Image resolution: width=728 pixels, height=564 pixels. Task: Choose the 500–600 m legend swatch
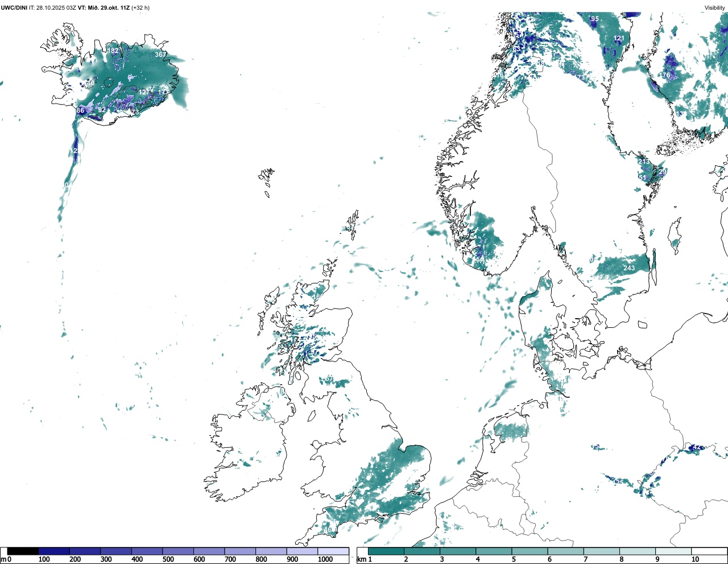click(178, 551)
